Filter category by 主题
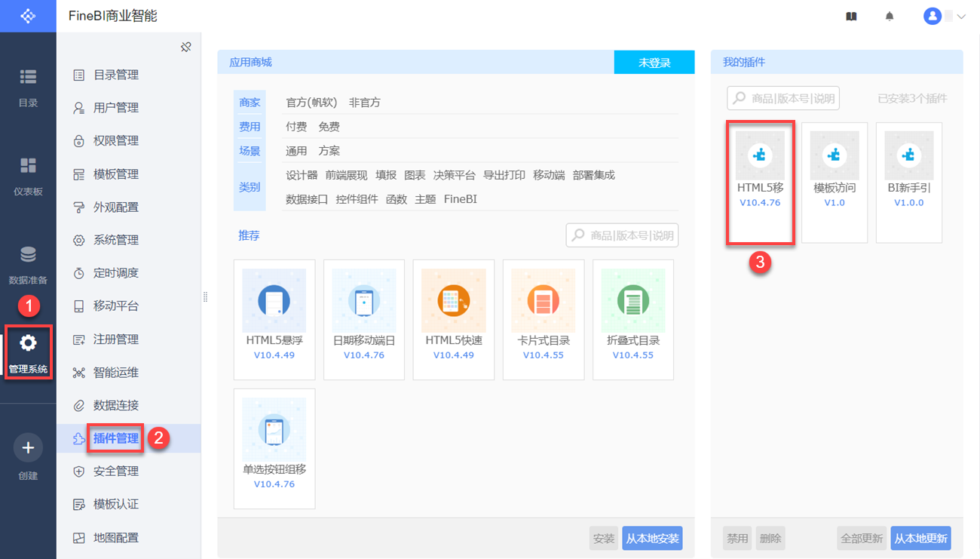Screen dimensions: 980x559 425,199
